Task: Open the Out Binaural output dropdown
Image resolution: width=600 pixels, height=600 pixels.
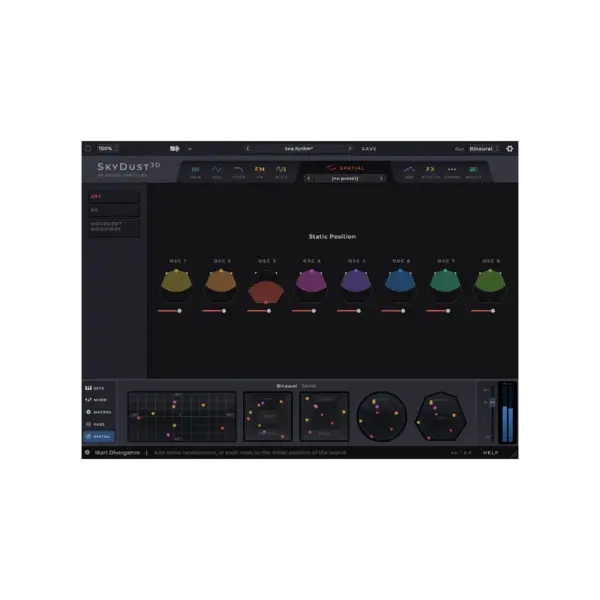Action: pyautogui.click(x=484, y=149)
